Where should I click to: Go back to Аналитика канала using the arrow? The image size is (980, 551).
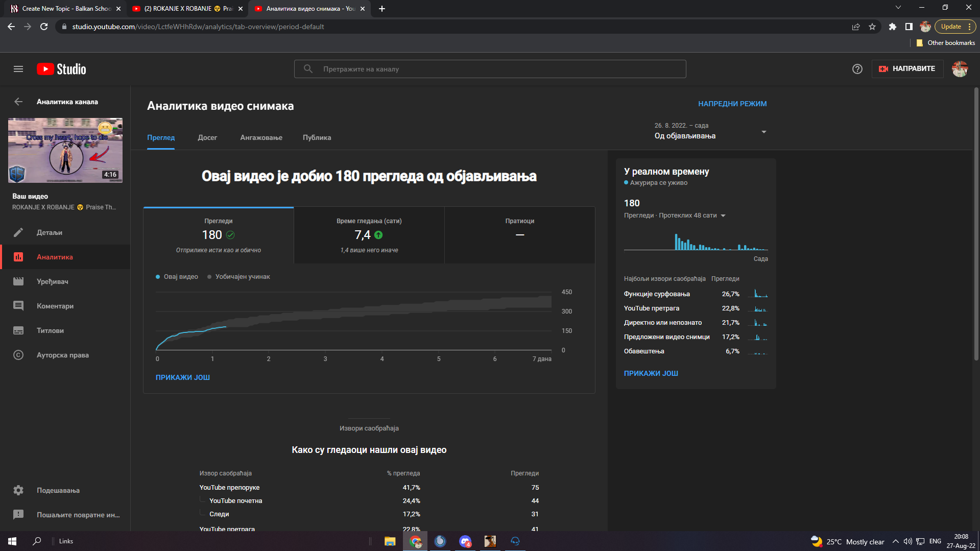tap(18, 102)
